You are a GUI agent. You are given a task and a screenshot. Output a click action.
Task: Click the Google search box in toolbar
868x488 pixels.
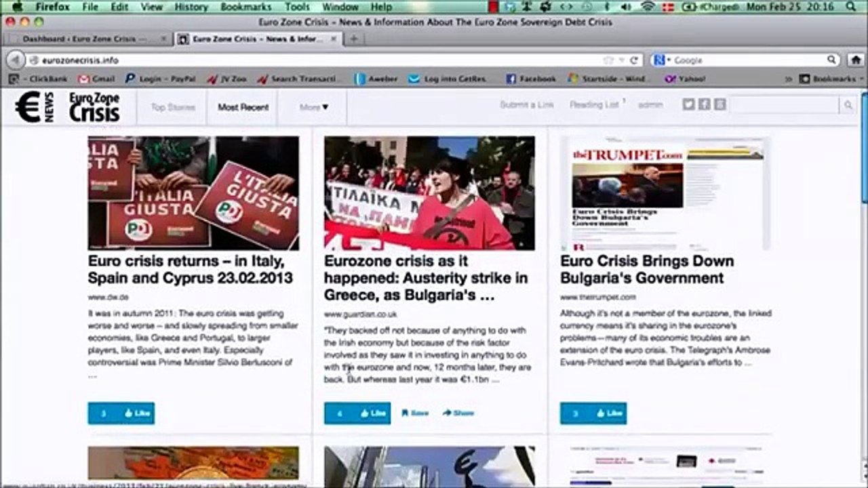(x=746, y=60)
